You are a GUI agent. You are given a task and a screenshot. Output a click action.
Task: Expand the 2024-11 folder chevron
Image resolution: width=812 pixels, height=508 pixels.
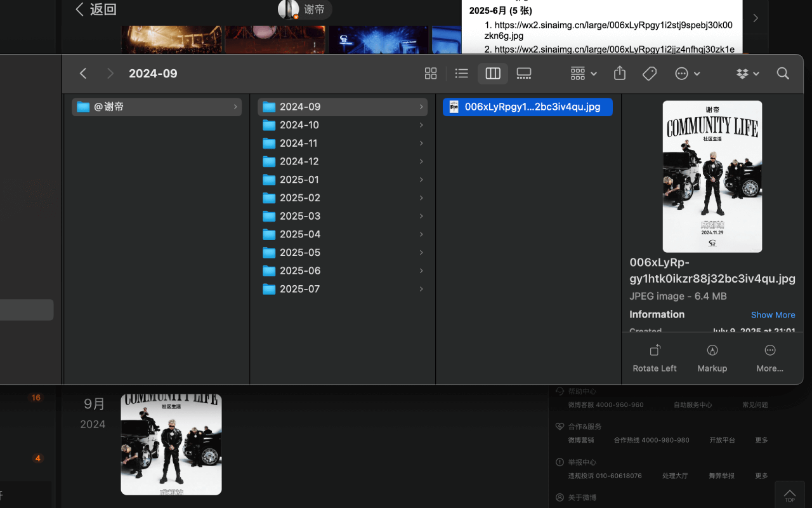(421, 144)
